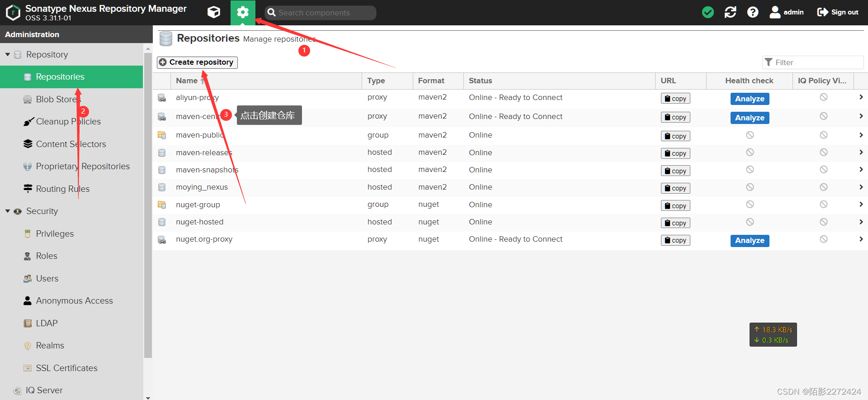Viewport: 868px width, 400px height.
Task: Collapse the Repository tree section
Action: coord(8,54)
